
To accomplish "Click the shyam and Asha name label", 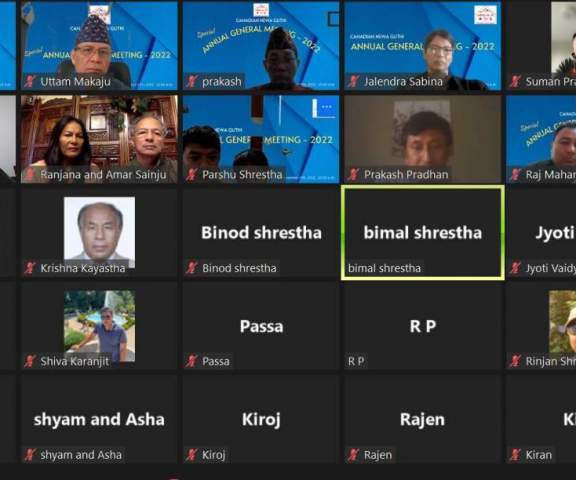I will [81, 455].
